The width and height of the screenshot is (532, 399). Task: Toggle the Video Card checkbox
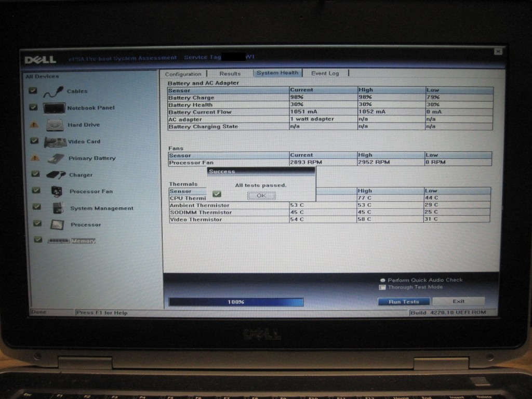click(x=34, y=141)
